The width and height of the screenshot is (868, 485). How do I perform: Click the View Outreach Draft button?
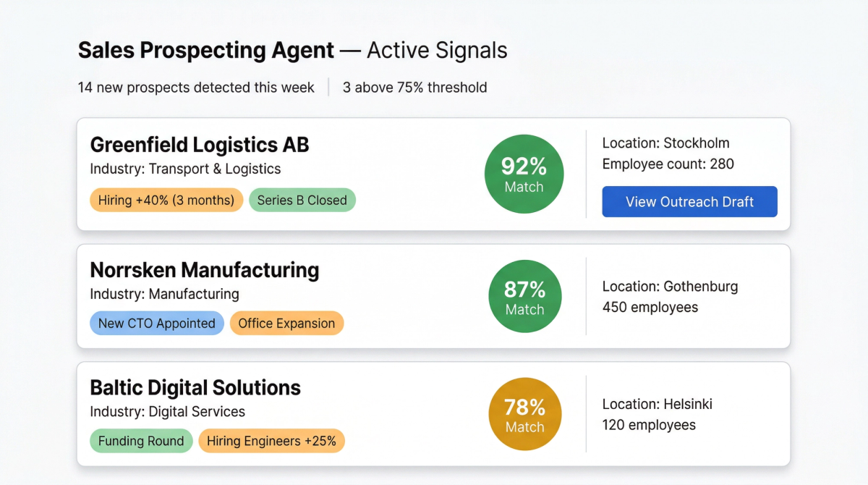point(689,202)
